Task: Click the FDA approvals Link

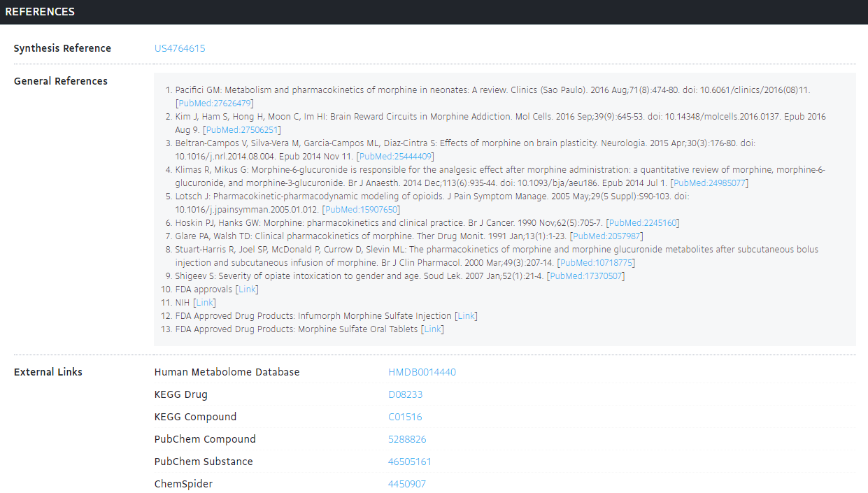Action: (x=248, y=290)
